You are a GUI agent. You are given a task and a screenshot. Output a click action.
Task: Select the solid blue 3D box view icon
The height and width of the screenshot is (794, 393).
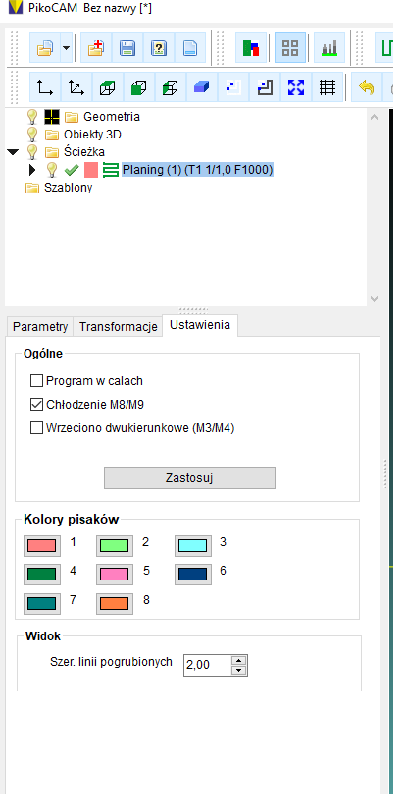click(x=202, y=88)
